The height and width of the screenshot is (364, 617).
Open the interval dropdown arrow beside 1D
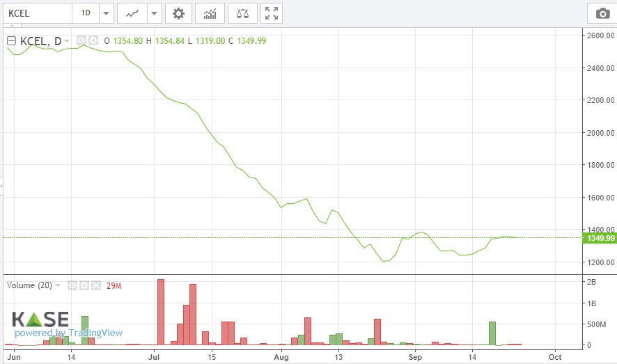point(107,13)
